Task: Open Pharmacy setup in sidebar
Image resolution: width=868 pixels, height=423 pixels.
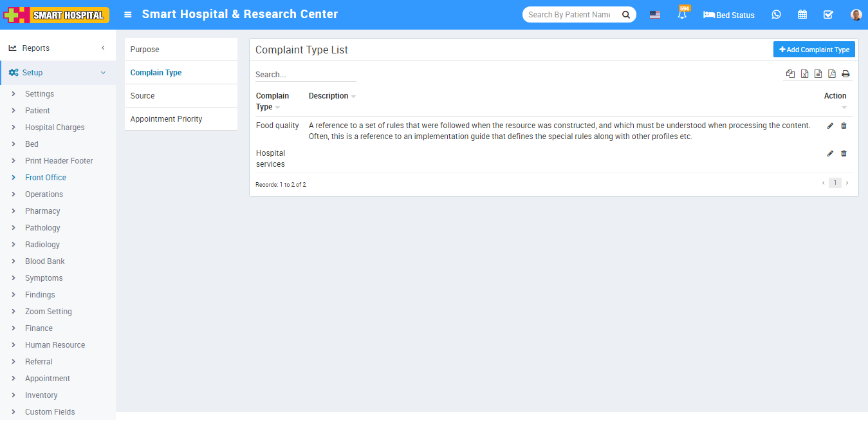Action: [x=42, y=211]
